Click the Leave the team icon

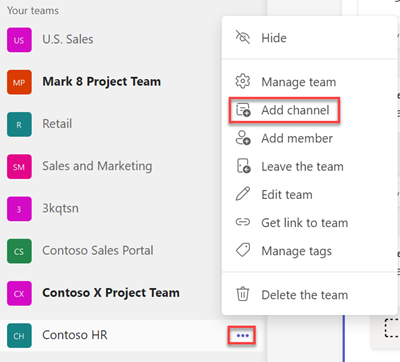(243, 166)
